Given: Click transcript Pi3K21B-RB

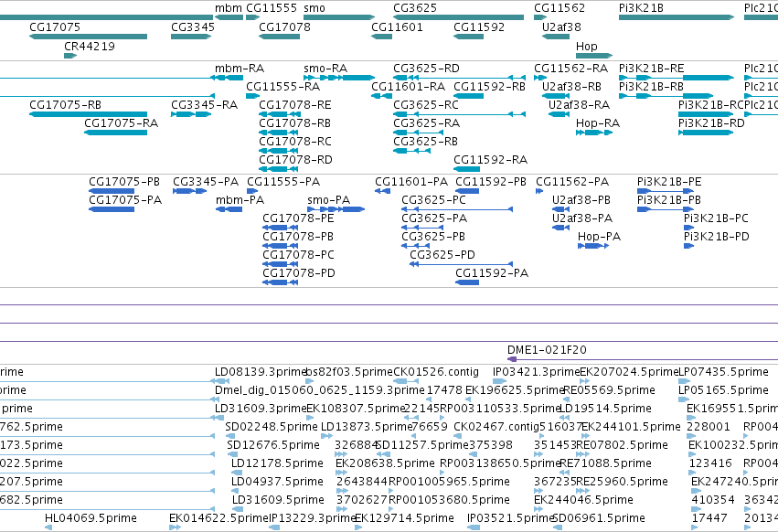Looking at the screenshot, I should click(666, 96).
